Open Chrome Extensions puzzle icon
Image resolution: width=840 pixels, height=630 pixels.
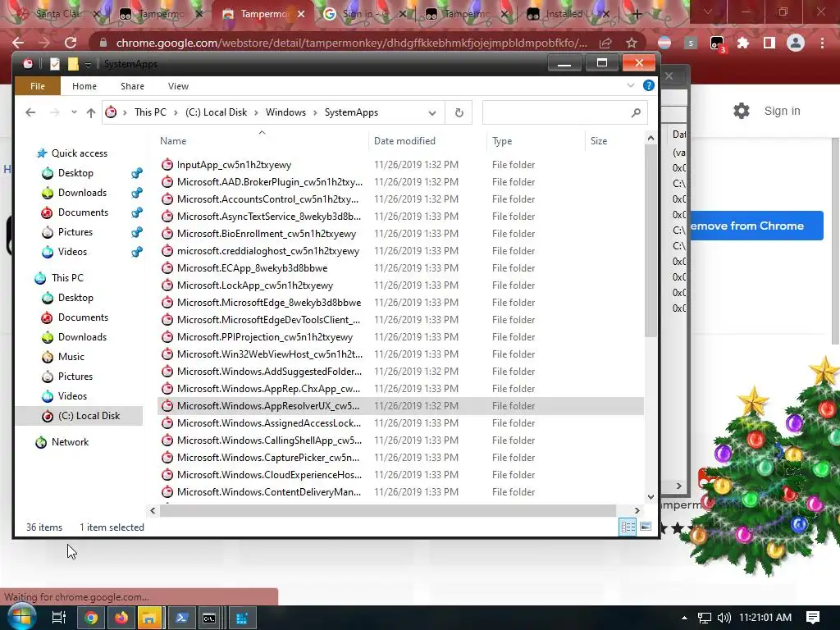pos(743,43)
